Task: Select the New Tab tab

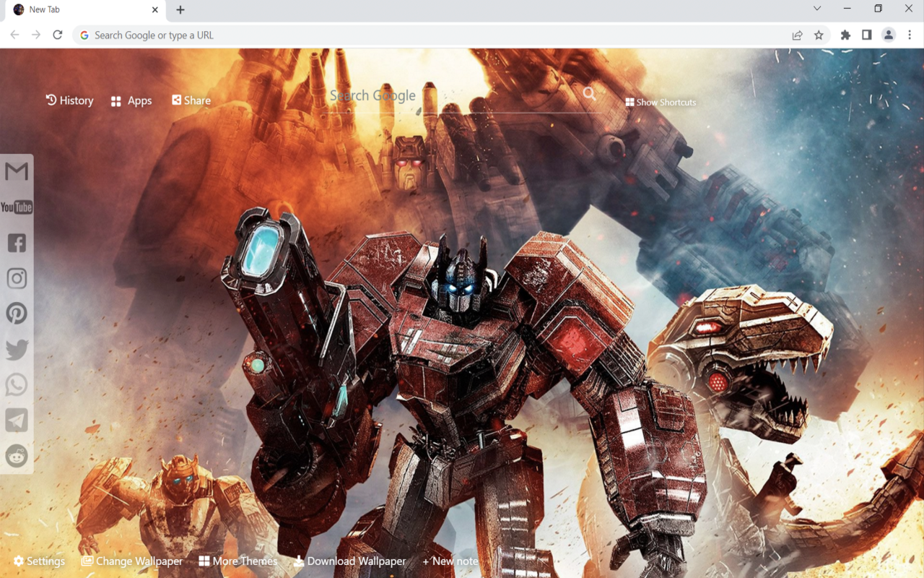Action: click(85, 10)
